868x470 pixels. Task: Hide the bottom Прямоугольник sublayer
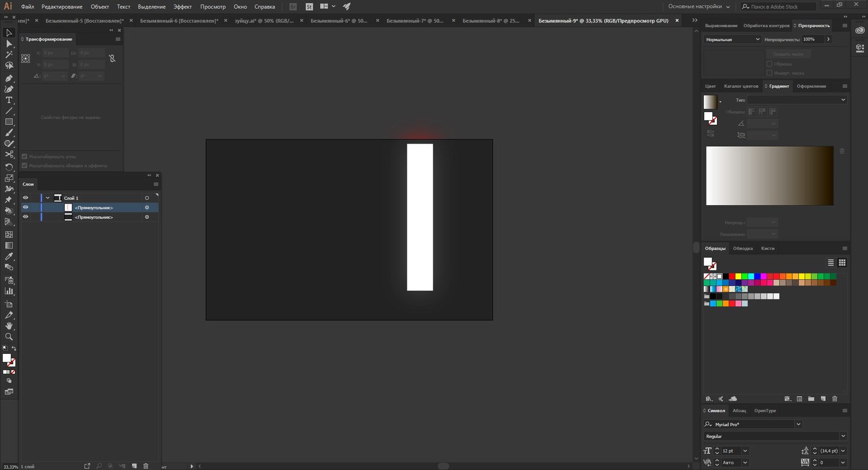coord(25,217)
